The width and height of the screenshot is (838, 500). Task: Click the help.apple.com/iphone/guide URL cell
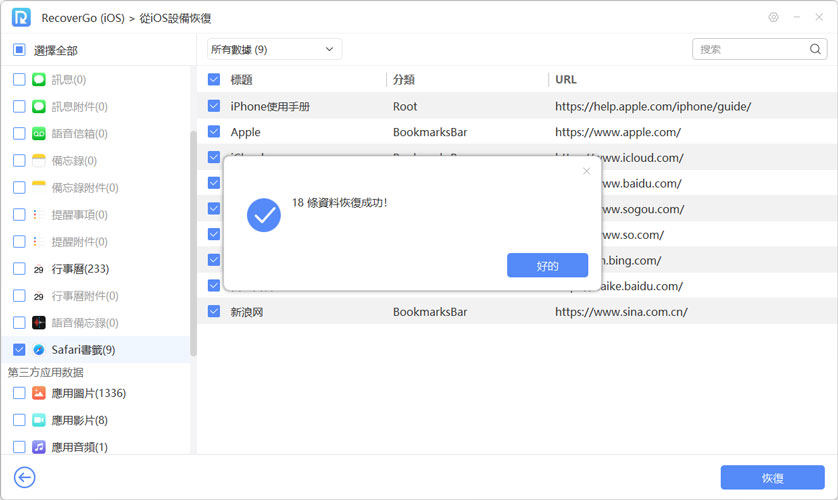[x=653, y=106]
